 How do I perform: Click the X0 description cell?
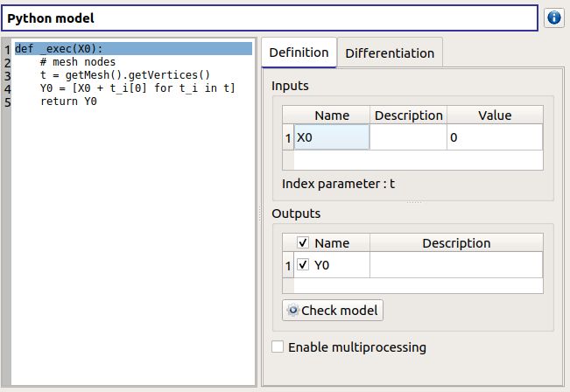pos(408,137)
